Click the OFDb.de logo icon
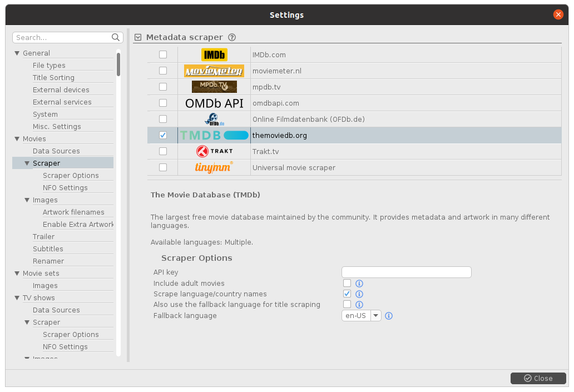The height and width of the screenshot is (392, 574). [214, 119]
